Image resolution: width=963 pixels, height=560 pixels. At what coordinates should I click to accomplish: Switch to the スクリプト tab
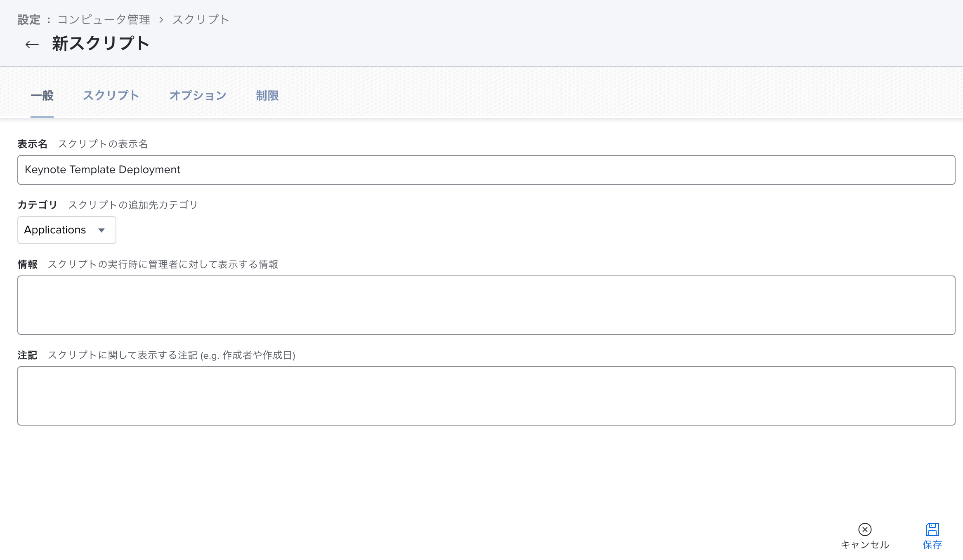[111, 96]
